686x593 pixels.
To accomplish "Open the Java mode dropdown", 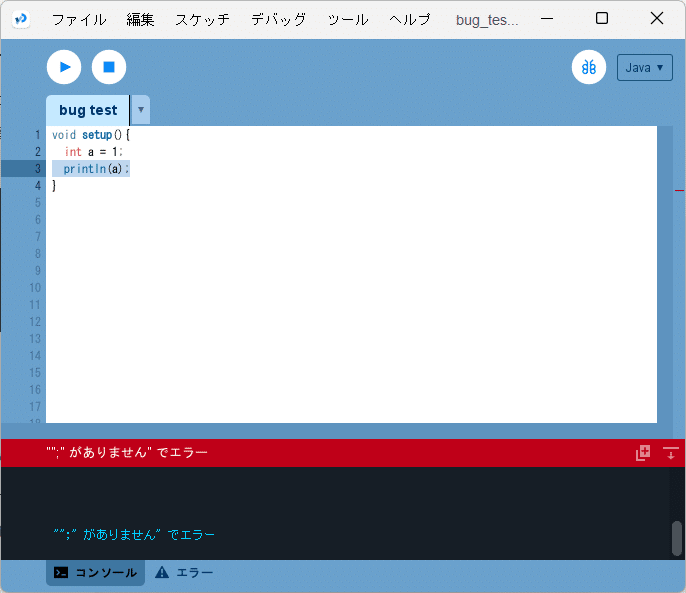I will coord(644,67).
